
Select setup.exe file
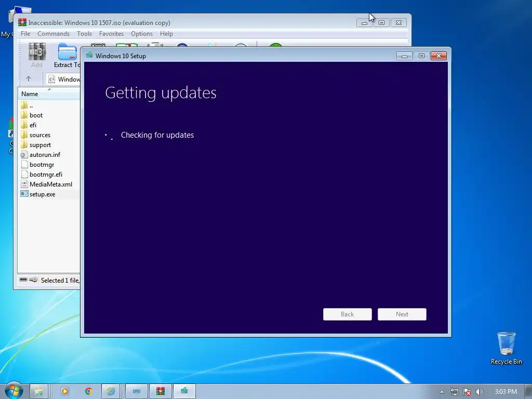38,194
